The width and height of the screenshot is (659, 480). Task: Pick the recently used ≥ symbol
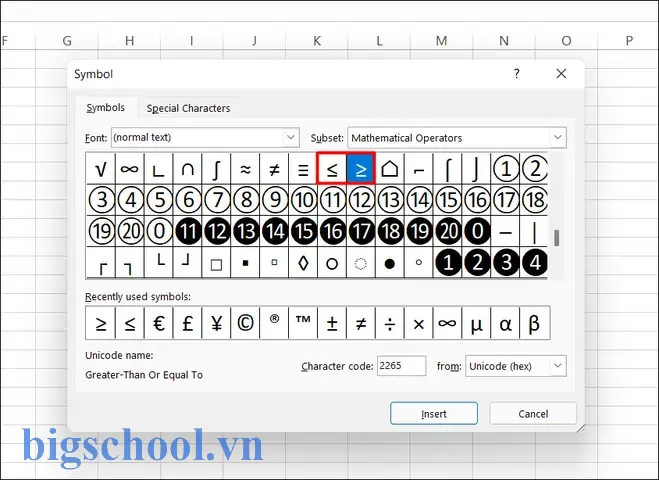(100, 323)
